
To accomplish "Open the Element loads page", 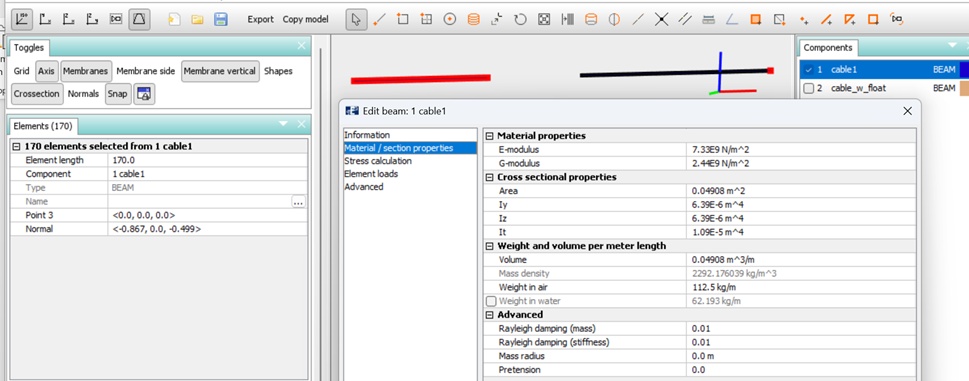I will [371, 174].
